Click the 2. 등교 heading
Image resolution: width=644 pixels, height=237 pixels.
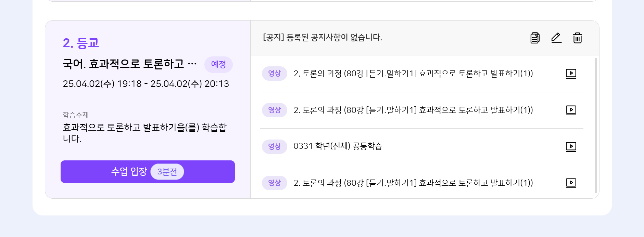tap(81, 43)
